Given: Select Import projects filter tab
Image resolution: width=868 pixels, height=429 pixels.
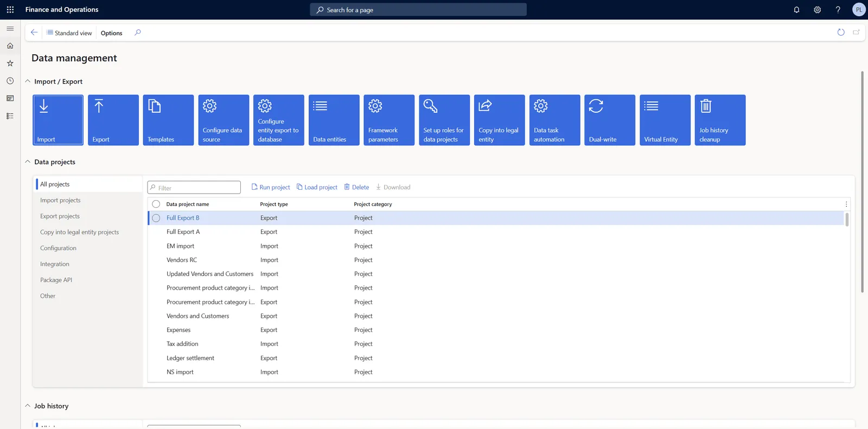Looking at the screenshot, I should [x=89, y=200].
